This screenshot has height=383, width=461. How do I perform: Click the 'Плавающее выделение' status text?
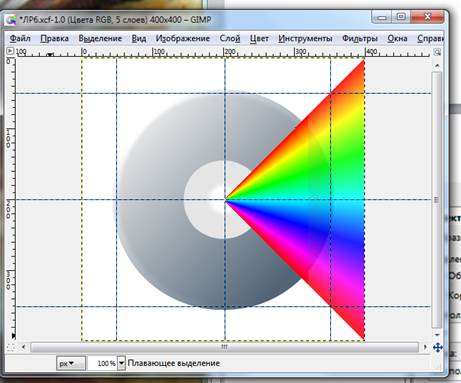(x=174, y=363)
